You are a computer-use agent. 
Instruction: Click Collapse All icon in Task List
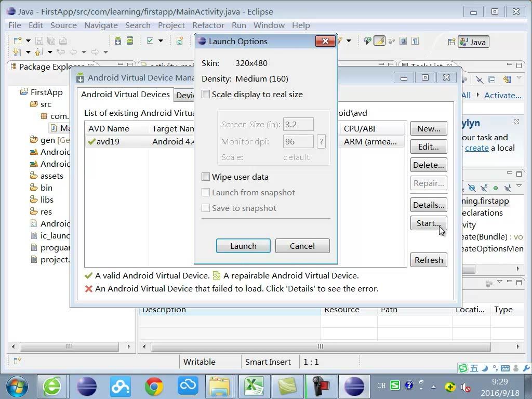[491, 80]
